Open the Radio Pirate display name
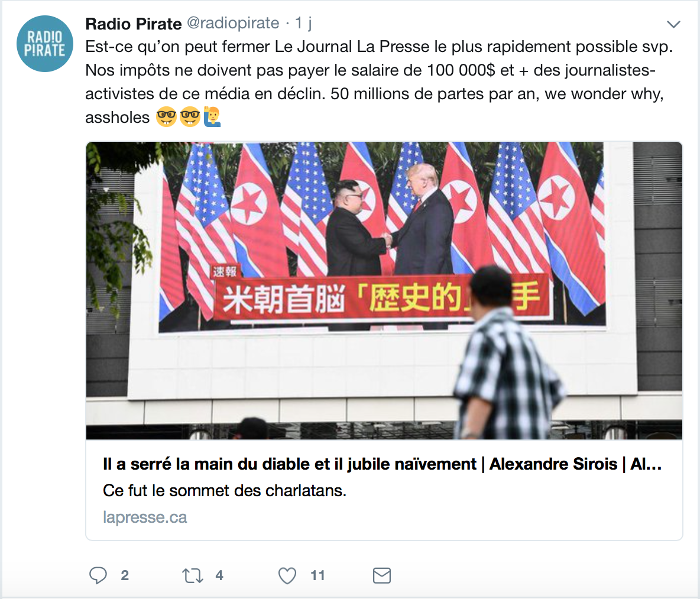Screen dimensions: 700x599 point(134,24)
